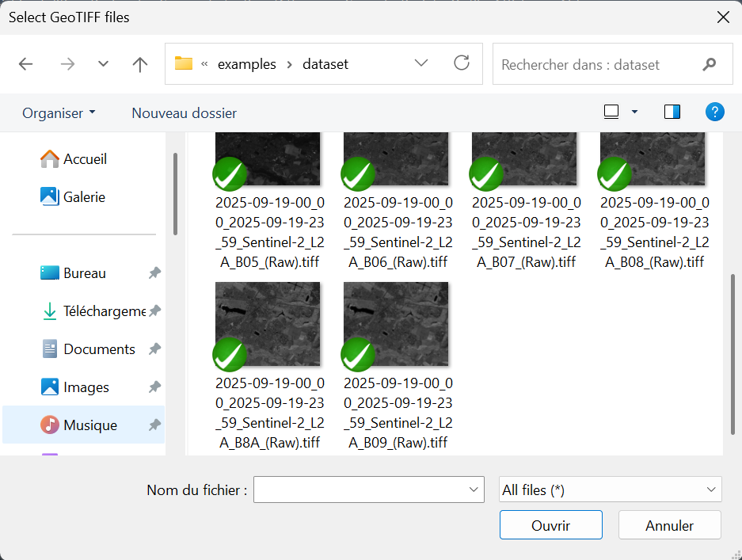Open the address bar history dropdown
The height and width of the screenshot is (560, 742).
click(x=420, y=63)
